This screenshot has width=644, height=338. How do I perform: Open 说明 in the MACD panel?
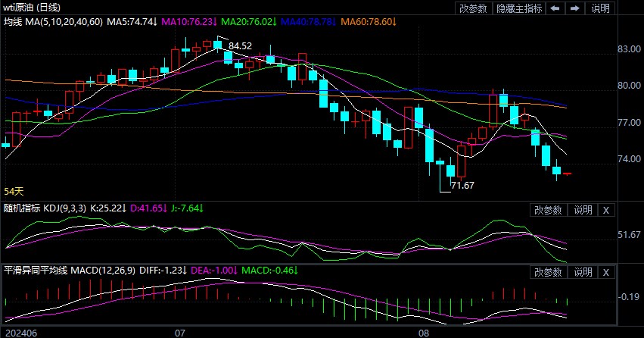click(582, 272)
